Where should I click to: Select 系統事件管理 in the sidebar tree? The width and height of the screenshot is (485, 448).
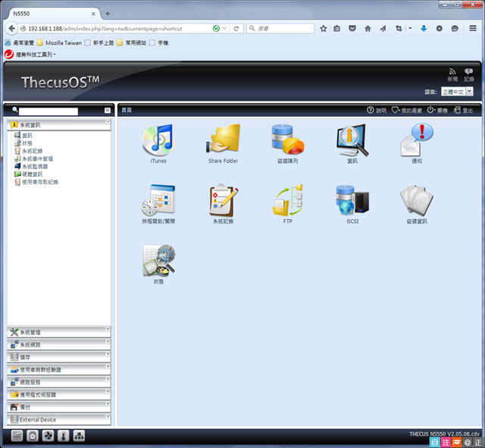coord(33,158)
